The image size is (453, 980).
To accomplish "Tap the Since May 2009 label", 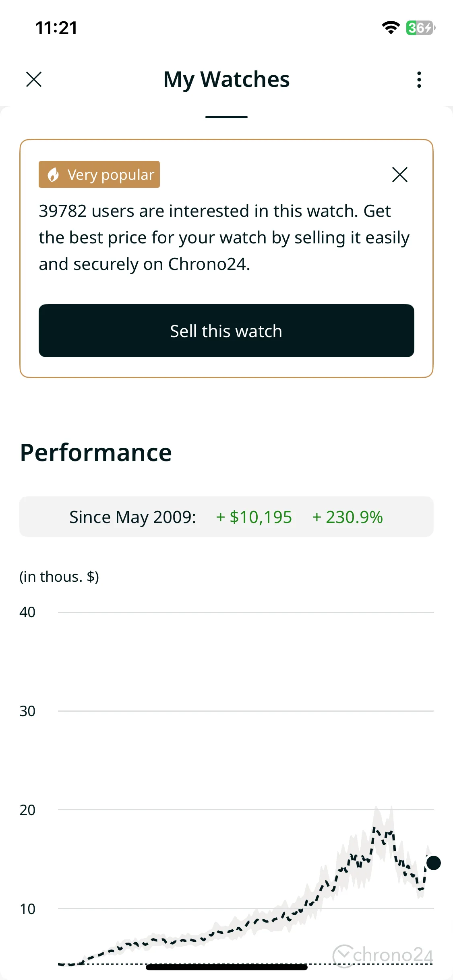I will point(132,517).
